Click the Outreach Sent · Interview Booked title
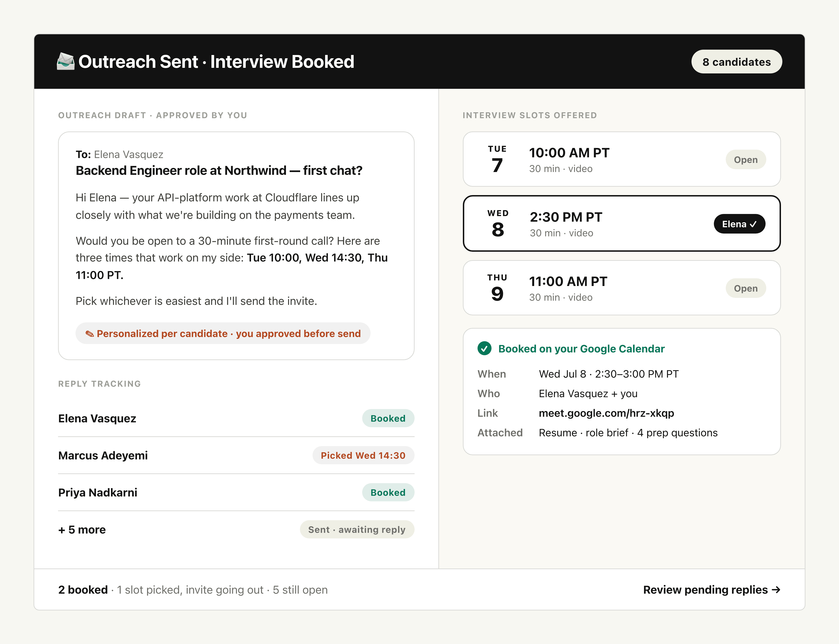839x644 pixels. (216, 62)
